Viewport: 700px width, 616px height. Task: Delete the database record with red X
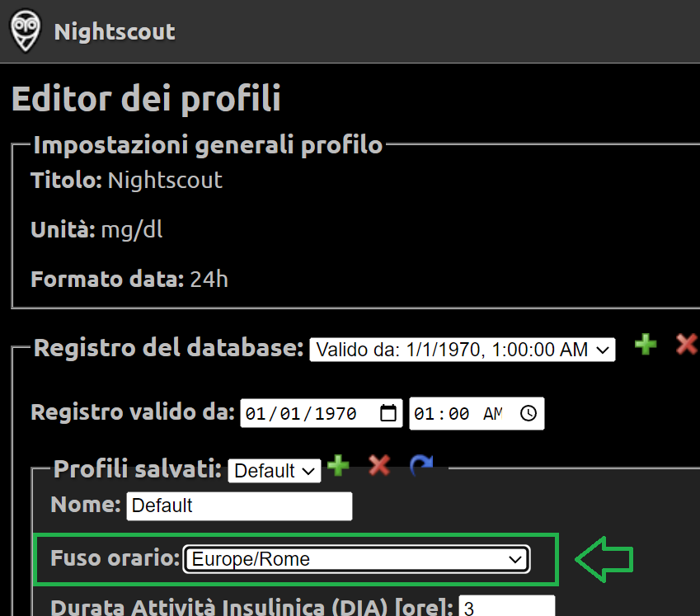[686, 344]
